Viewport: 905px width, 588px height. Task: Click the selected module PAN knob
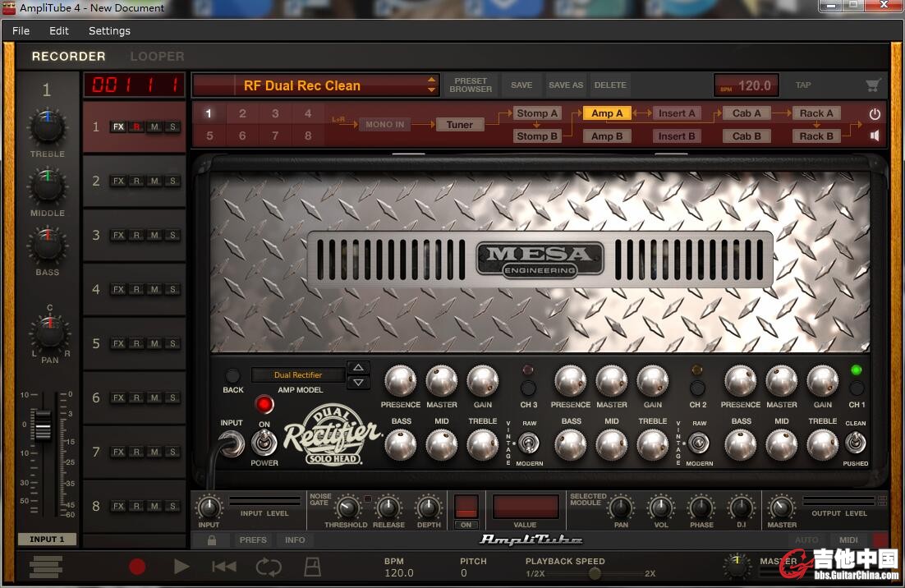pos(621,508)
